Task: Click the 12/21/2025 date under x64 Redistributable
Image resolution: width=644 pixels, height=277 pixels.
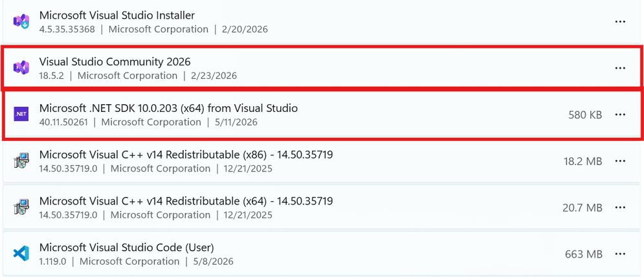Action: tap(248, 216)
